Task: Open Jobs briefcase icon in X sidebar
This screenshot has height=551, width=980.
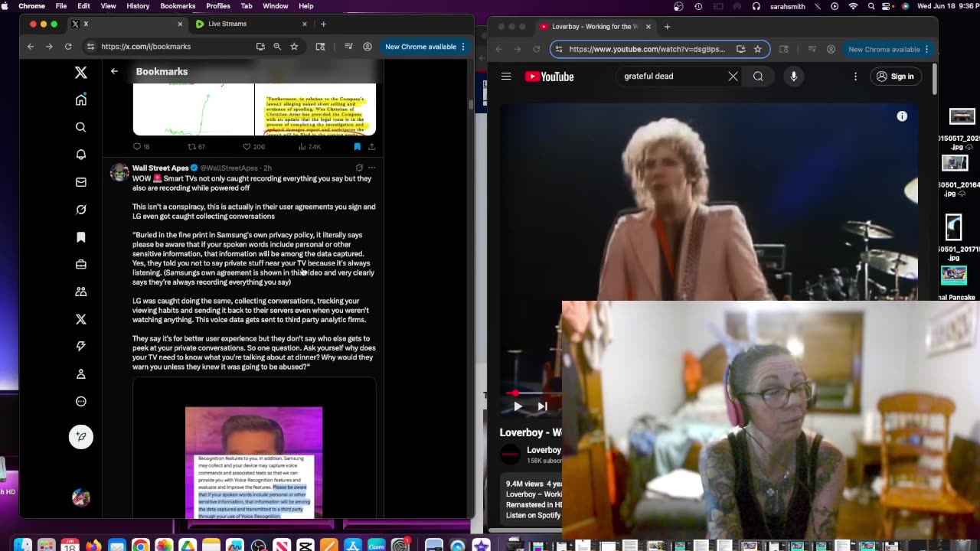Action: [81, 264]
